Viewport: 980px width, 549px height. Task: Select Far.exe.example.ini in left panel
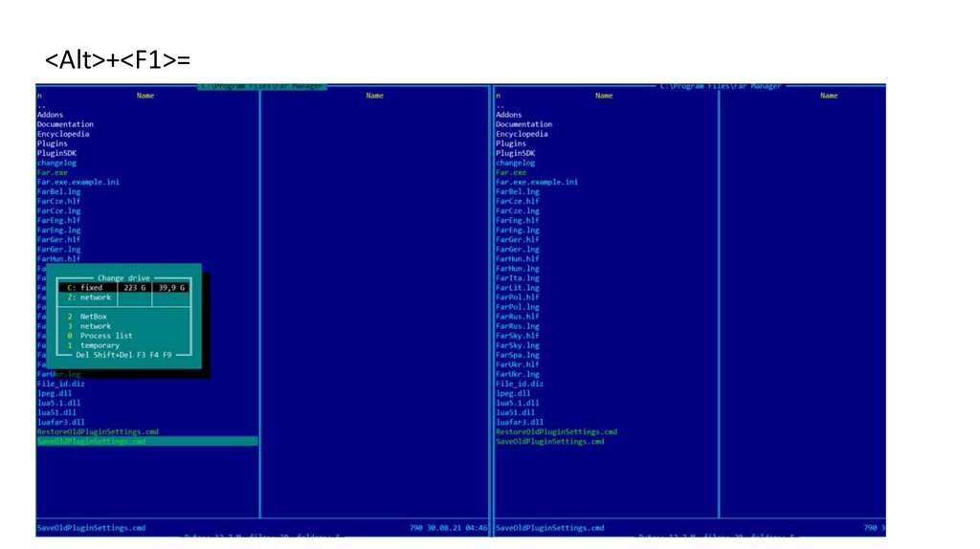click(x=78, y=182)
